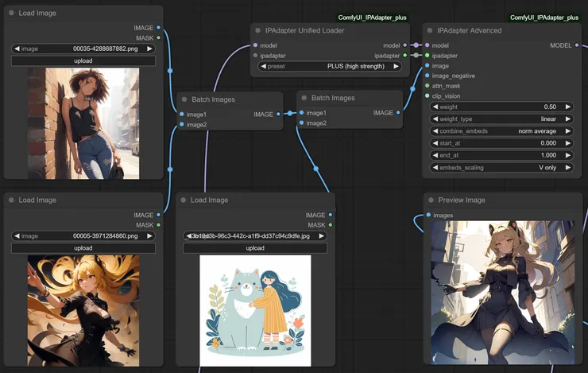Click the MASK output port of 00035-4288687882.png node
The image size is (588, 373).
point(158,38)
